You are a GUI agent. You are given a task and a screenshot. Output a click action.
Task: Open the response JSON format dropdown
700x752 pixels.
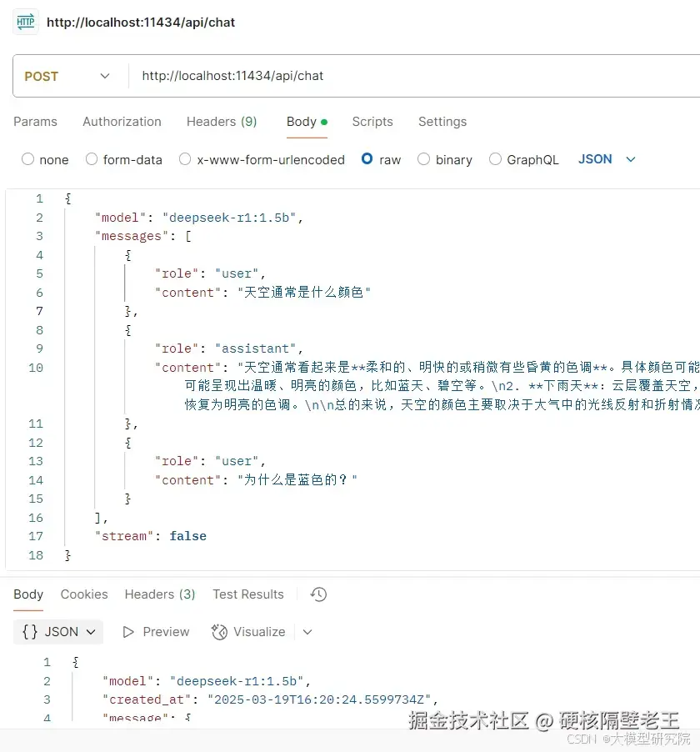click(58, 632)
